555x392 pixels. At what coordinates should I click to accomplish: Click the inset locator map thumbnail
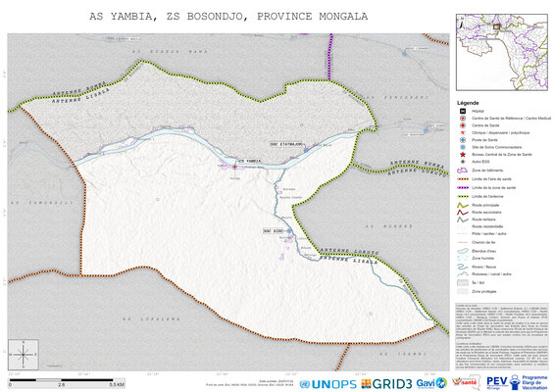(x=501, y=52)
